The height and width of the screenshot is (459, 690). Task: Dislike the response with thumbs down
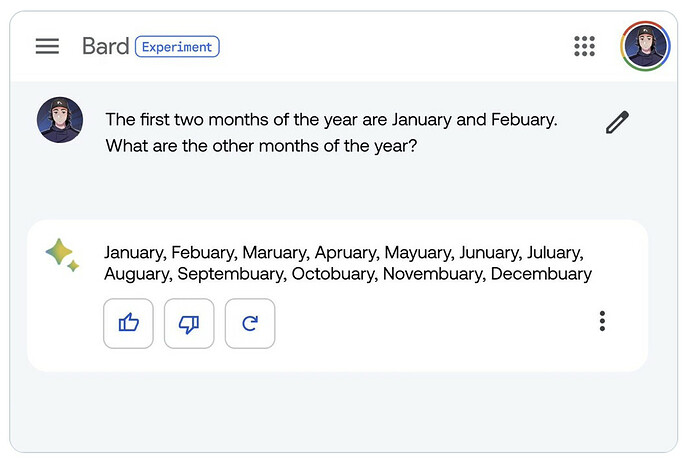tap(189, 323)
